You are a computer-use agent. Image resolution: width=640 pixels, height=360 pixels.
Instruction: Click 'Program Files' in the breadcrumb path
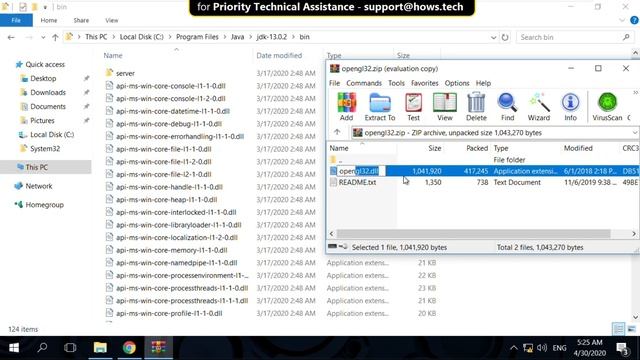click(197, 37)
